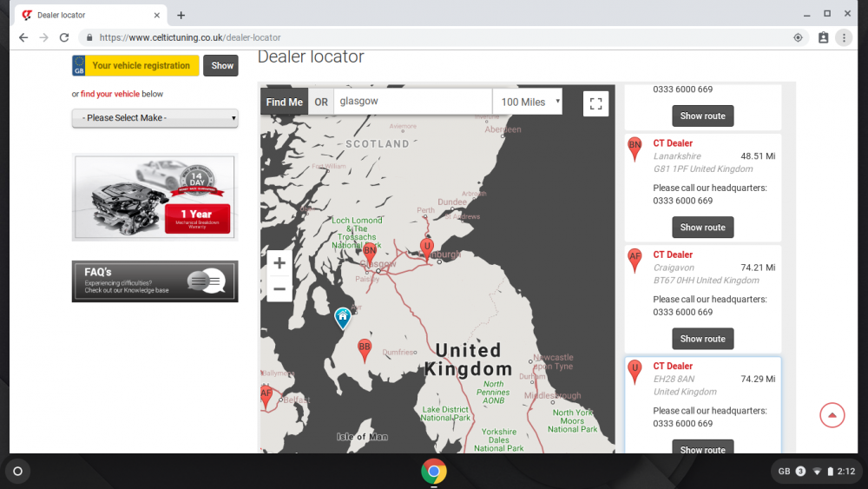Open the FAQ's knowledge base banner
The image size is (868, 489).
point(155,281)
